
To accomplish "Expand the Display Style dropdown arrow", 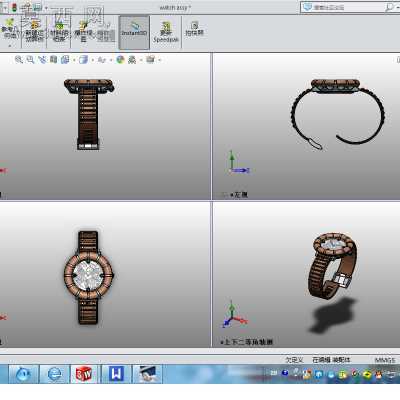I will tap(92, 60).
